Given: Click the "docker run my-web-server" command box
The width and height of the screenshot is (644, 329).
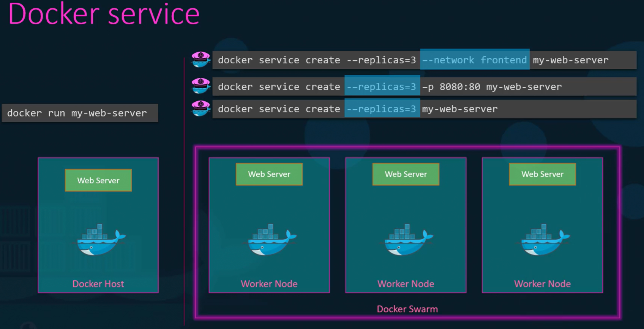Looking at the screenshot, I should pyautogui.click(x=80, y=113).
